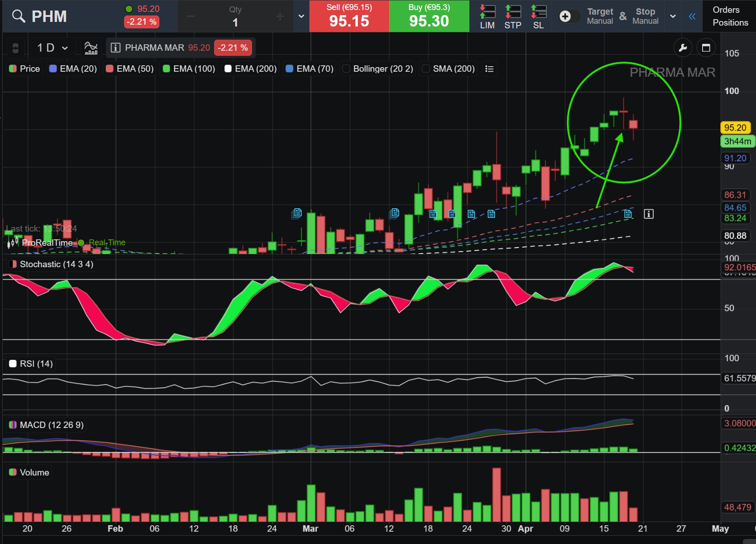Click the Buy button at 95.30
This screenshot has width=756, height=544.
click(429, 16)
